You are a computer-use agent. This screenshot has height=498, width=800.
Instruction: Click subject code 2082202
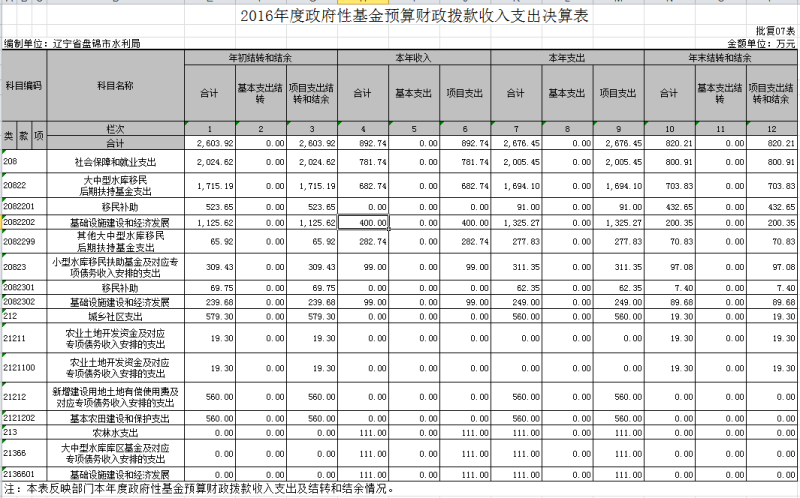[24, 222]
